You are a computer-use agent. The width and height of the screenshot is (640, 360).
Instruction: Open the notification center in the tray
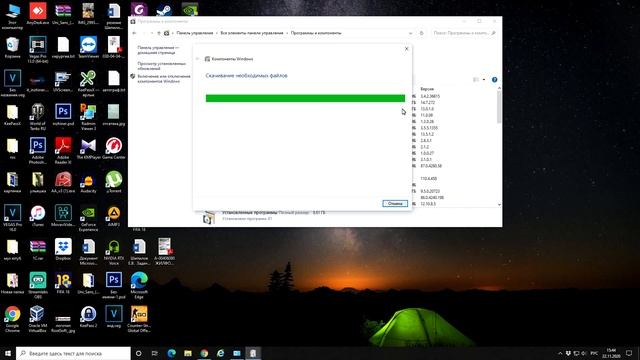(629, 353)
